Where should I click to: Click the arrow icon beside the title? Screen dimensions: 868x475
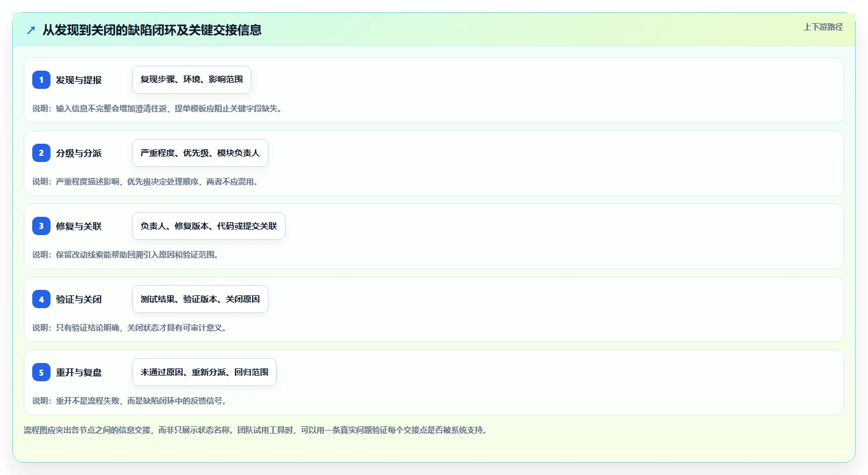tap(31, 30)
